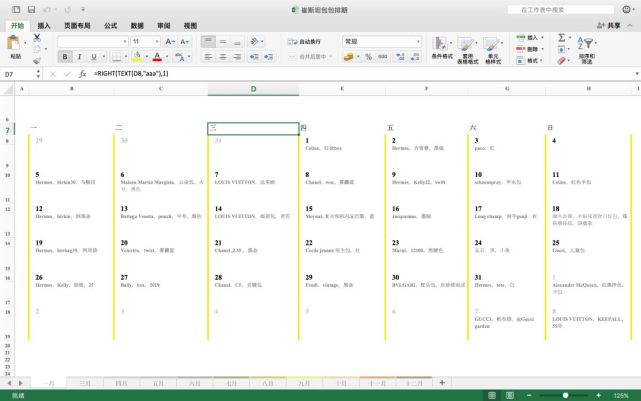The width and height of the screenshot is (641, 401).
Task: Switch to the 页面布局 ribbon tab
Action: 77,26
